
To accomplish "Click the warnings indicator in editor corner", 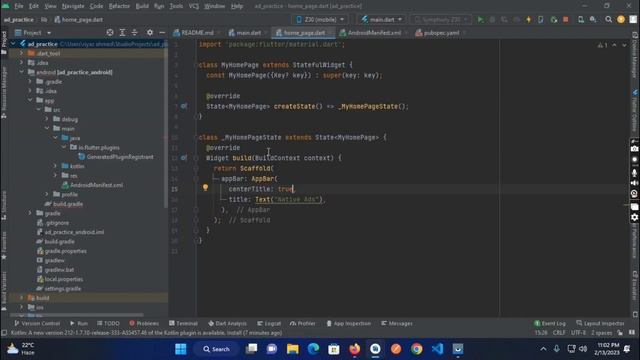I will (x=602, y=45).
